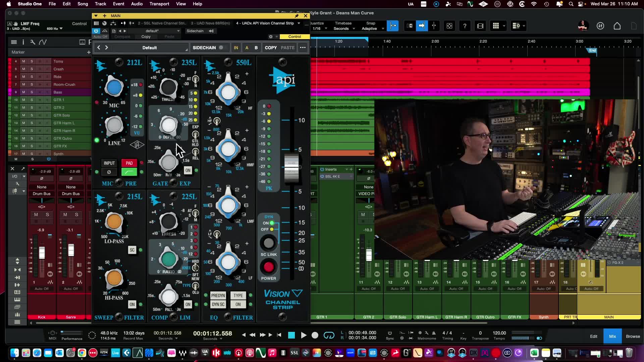Screen dimensions: 644x362
Task: Toggle the DYN SC button
Action: tap(218, 304)
